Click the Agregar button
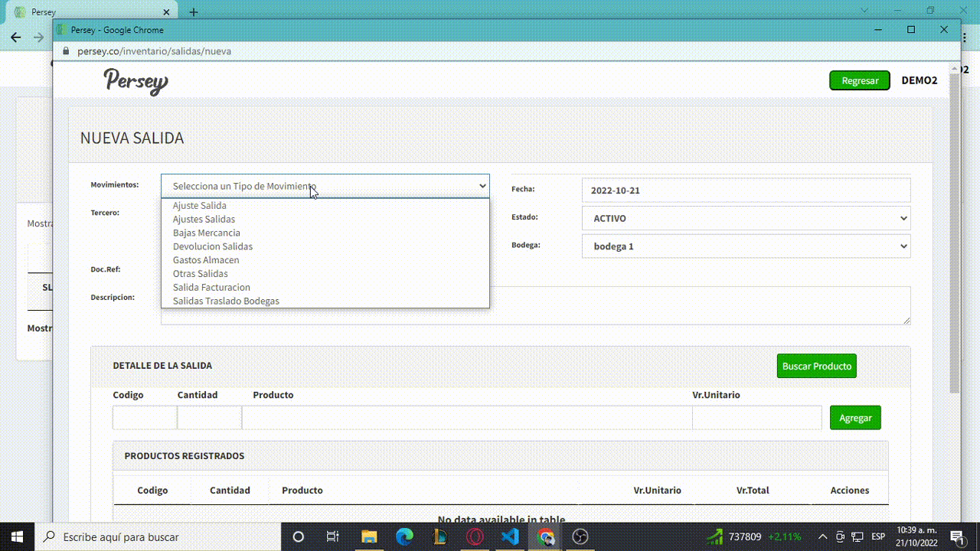 click(x=855, y=418)
